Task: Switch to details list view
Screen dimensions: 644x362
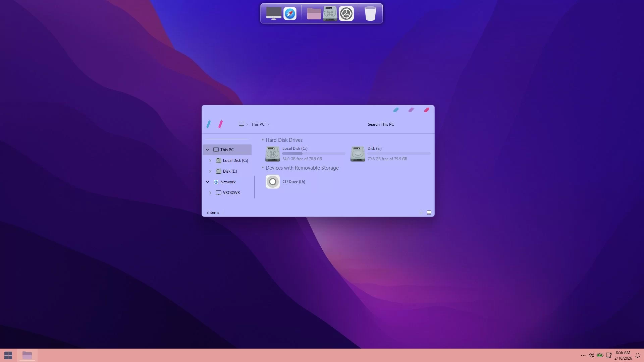Action: [x=421, y=213]
